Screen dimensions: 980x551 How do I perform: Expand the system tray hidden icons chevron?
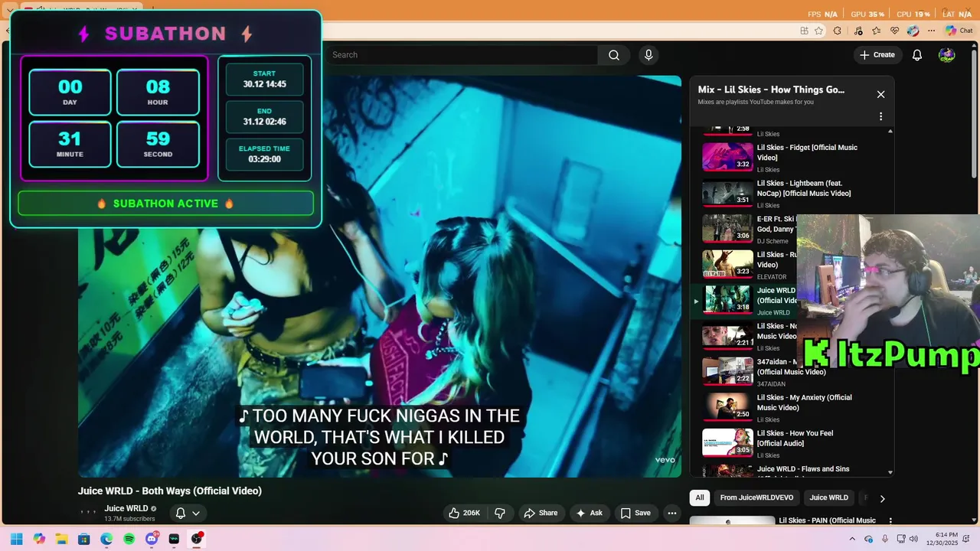point(853,540)
